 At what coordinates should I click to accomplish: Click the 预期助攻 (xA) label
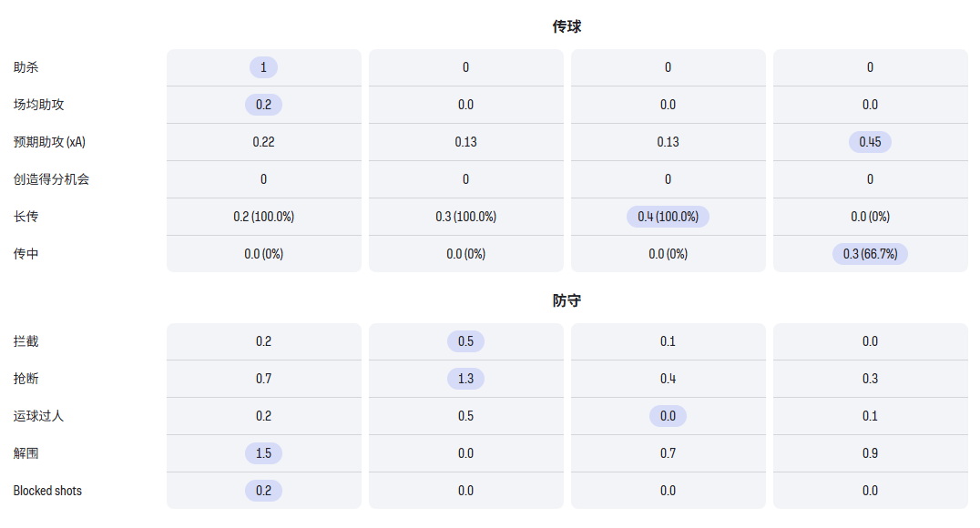pos(49,142)
